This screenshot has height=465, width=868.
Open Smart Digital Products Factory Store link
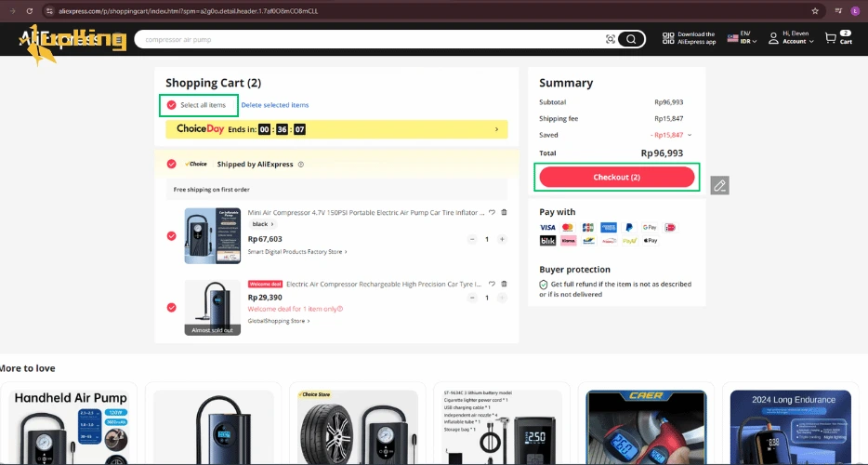pyautogui.click(x=297, y=252)
